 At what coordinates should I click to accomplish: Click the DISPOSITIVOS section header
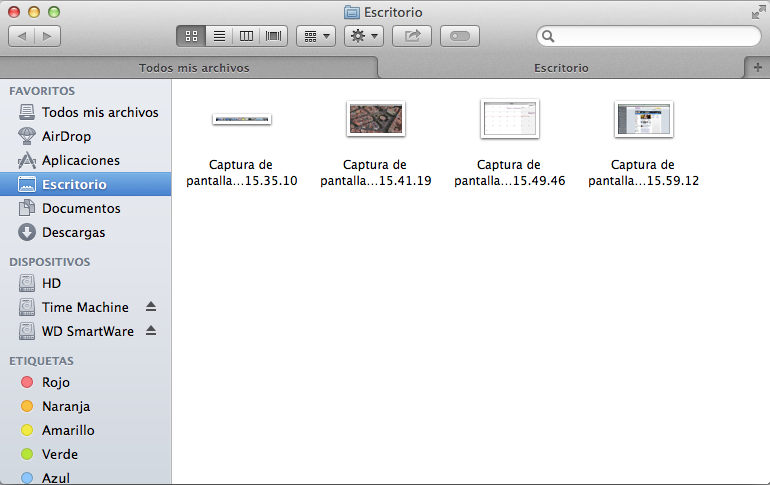(50, 262)
